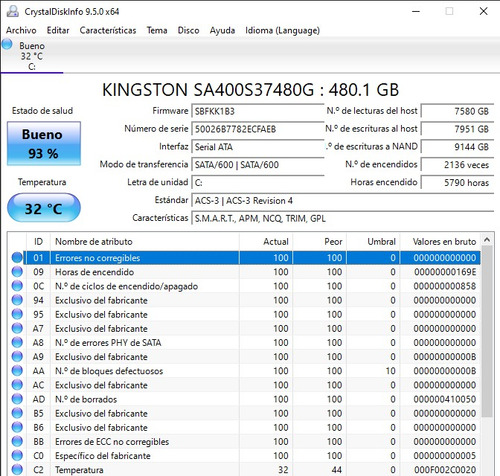Open the Editar menu
Image resolution: width=500 pixels, height=476 pixels.
pyautogui.click(x=58, y=30)
